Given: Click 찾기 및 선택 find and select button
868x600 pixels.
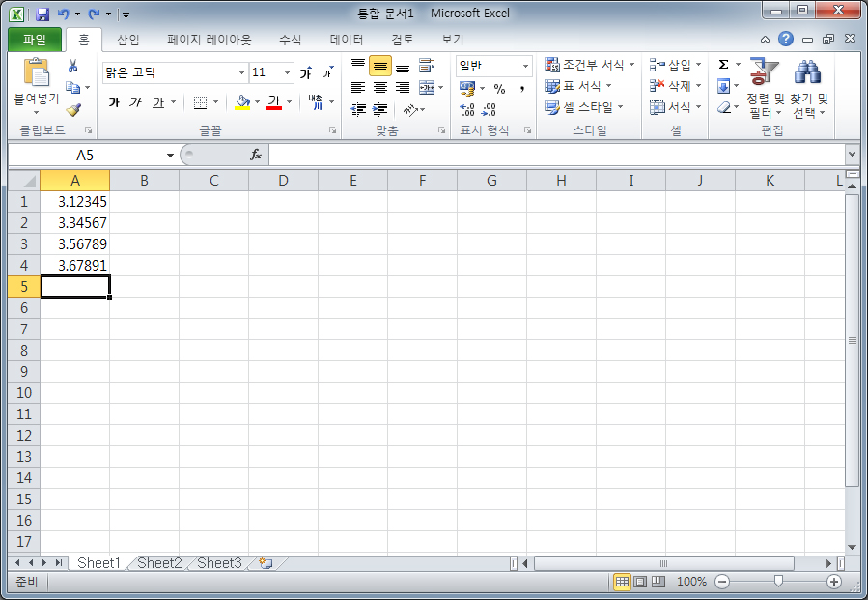Looking at the screenshot, I should (x=808, y=88).
